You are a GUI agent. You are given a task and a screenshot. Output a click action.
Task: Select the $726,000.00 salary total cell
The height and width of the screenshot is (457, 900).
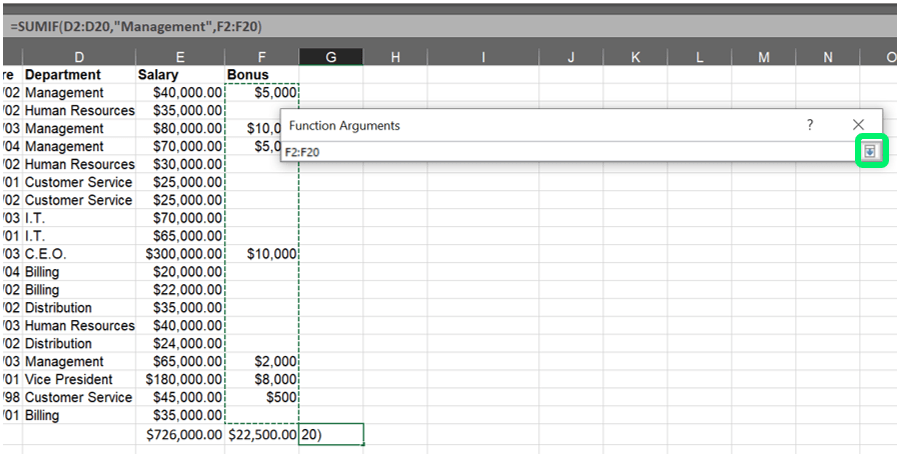[180, 435]
